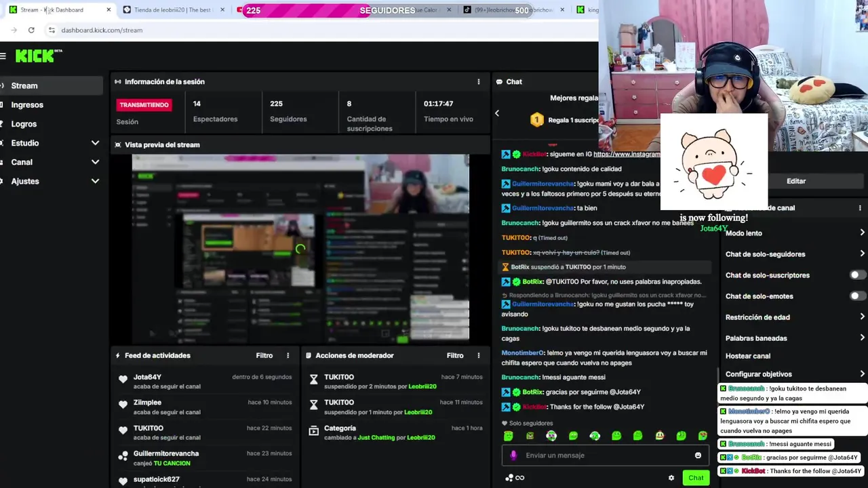Click the stream preview camera icon
Viewport: 868px width, 488px height.
click(118, 144)
